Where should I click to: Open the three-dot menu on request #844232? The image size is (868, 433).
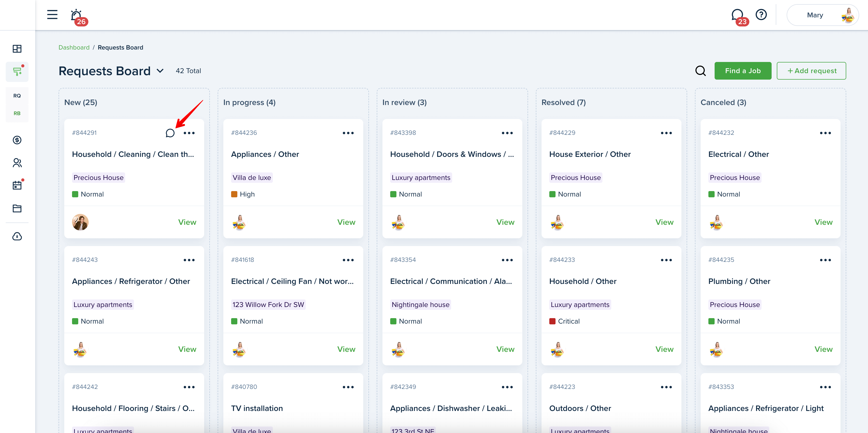point(825,133)
